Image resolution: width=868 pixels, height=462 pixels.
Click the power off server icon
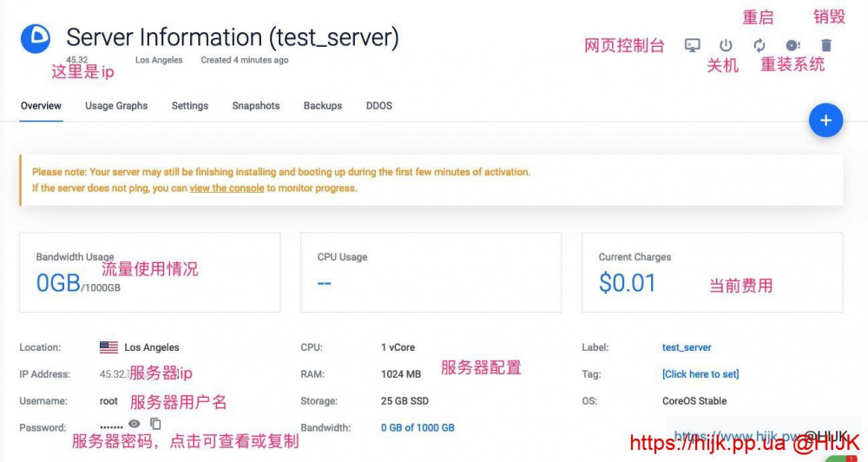(x=726, y=45)
